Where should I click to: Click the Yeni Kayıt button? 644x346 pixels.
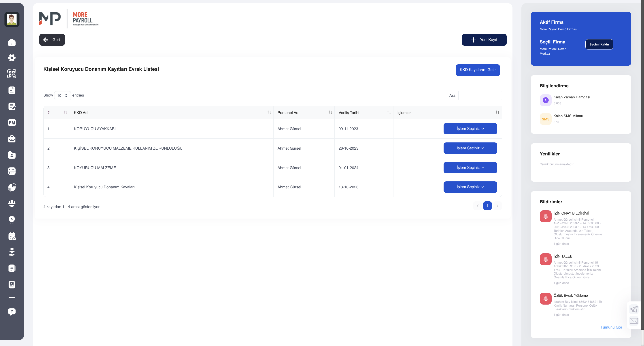484,40
